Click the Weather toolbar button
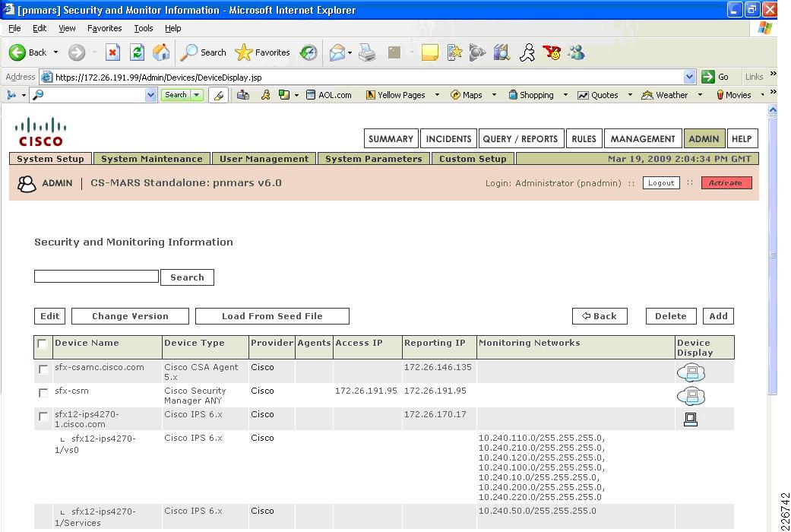 pos(664,95)
